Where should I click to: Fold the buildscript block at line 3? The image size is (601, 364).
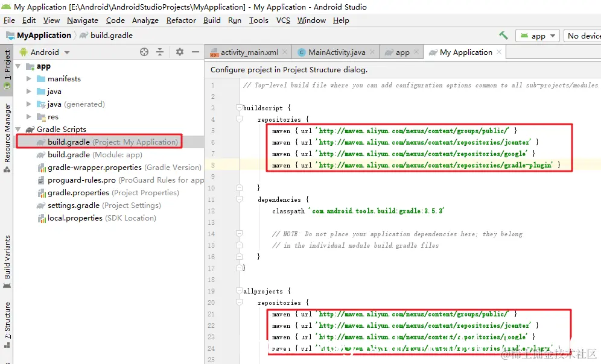click(x=239, y=108)
